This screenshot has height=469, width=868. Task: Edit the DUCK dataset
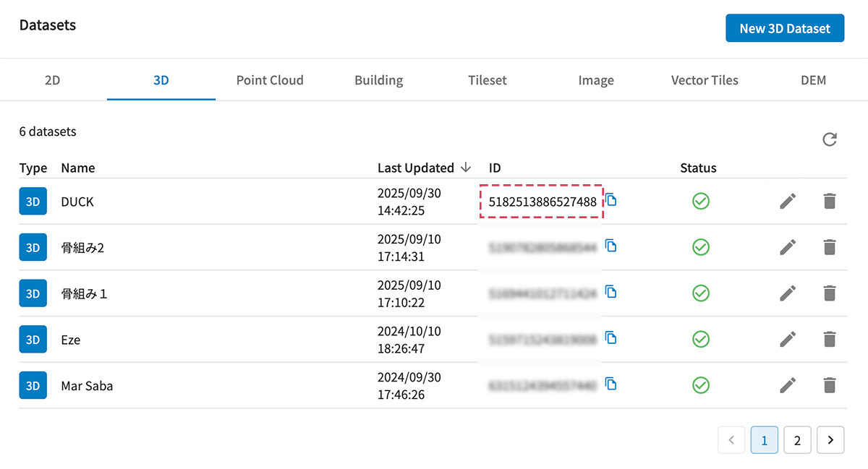pos(788,202)
